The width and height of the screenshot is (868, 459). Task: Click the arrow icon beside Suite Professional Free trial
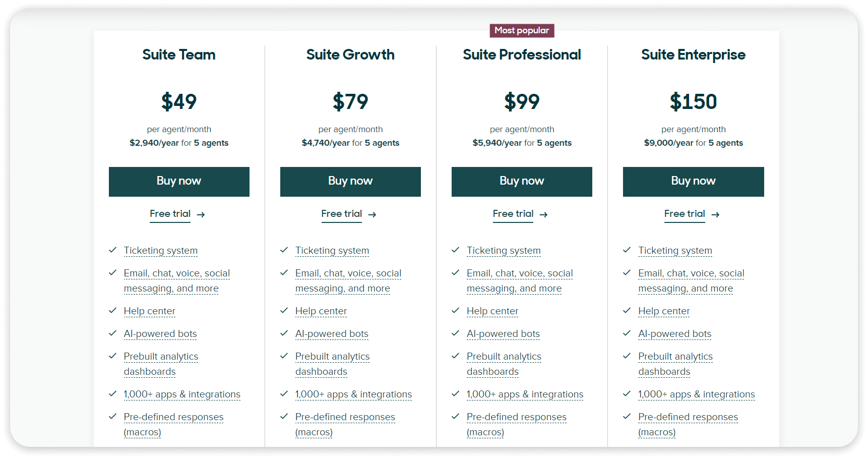pos(544,215)
